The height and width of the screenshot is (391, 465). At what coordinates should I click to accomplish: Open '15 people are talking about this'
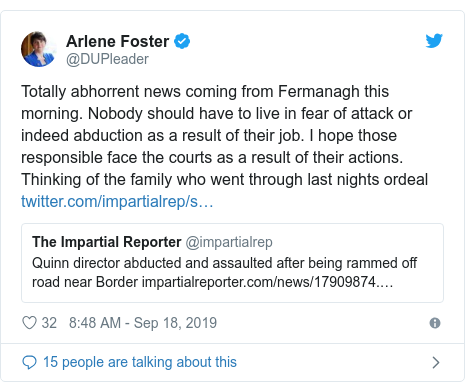pyautogui.click(x=140, y=362)
